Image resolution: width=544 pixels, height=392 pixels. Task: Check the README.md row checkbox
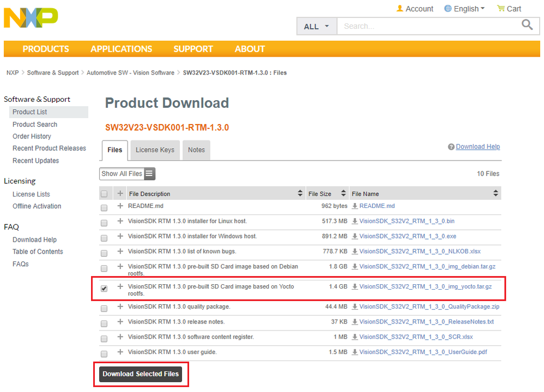[x=104, y=208]
